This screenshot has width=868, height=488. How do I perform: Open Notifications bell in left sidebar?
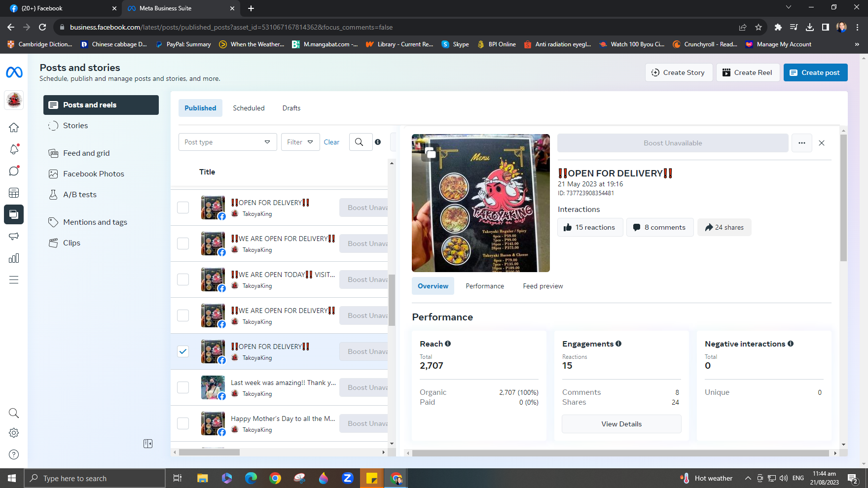pyautogui.click(x=14, y=149)
